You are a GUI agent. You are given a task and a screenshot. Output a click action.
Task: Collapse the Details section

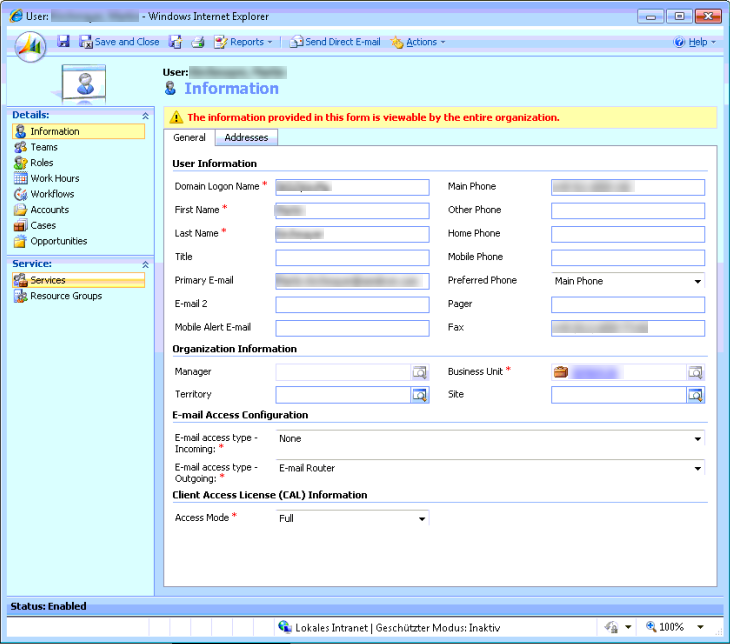point(145,116)
